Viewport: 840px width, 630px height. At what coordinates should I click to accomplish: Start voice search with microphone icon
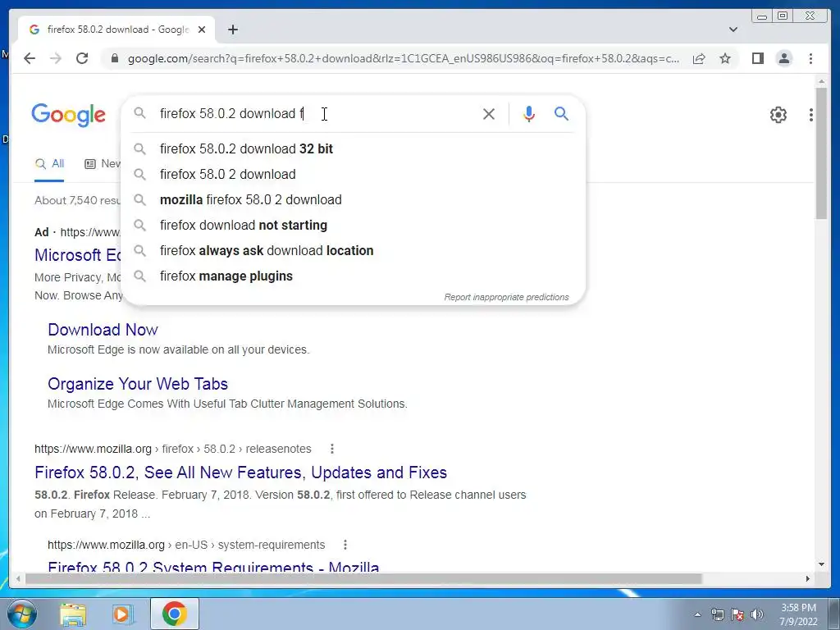(529, 113)
